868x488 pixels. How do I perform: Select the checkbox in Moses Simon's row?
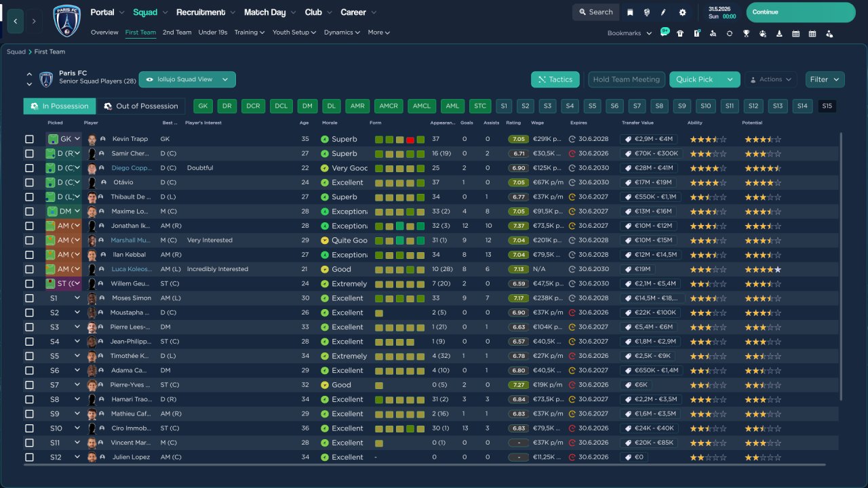[29, 298]
